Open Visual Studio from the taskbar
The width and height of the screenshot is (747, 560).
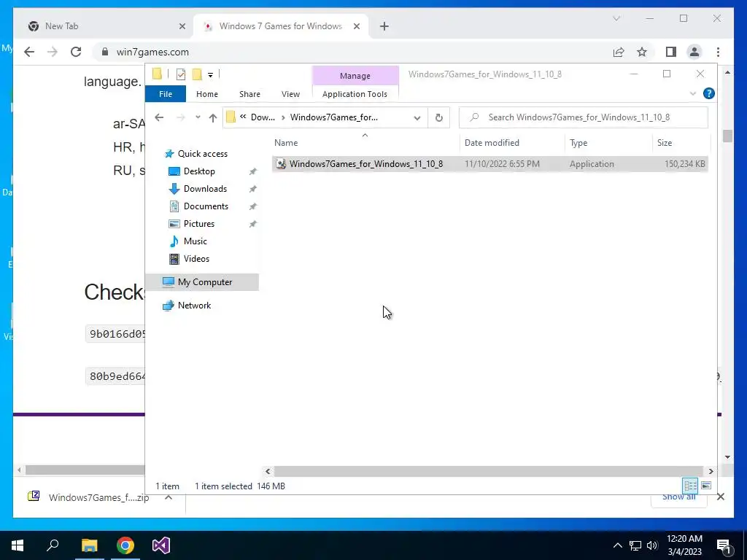pos(161,545)
